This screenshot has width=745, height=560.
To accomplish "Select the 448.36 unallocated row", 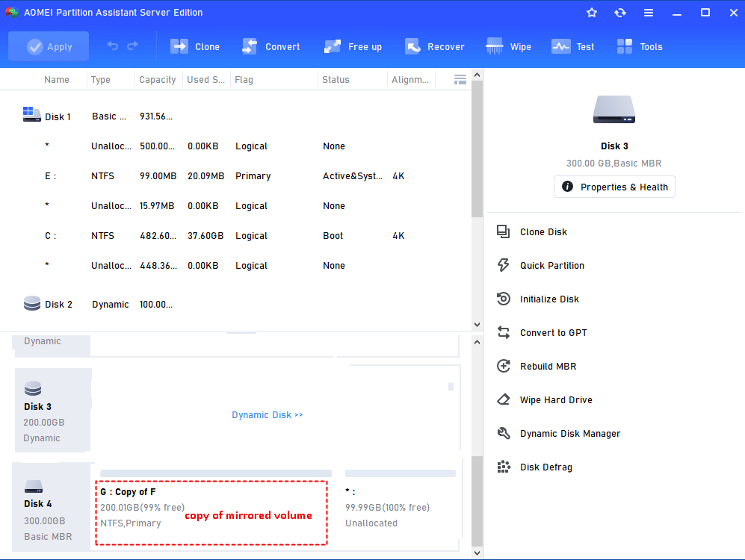I will (x=235, y=266).
